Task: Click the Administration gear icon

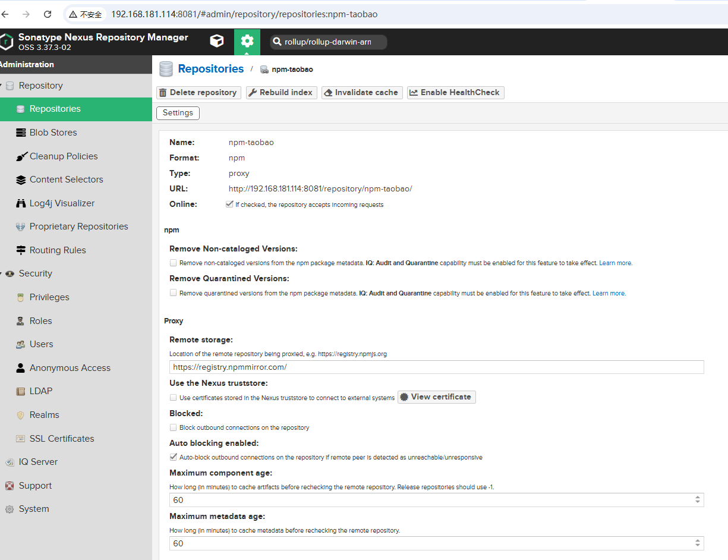Action: click(x=247, y=41)
